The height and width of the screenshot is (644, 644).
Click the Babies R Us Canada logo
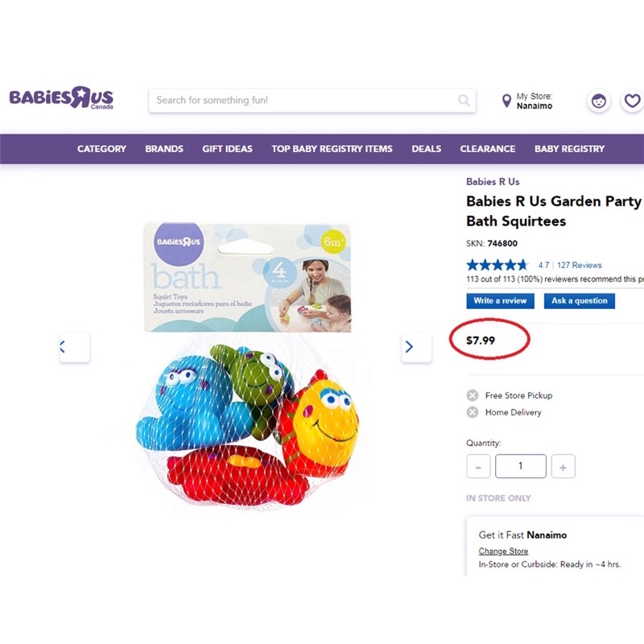[x=61, y=99]
